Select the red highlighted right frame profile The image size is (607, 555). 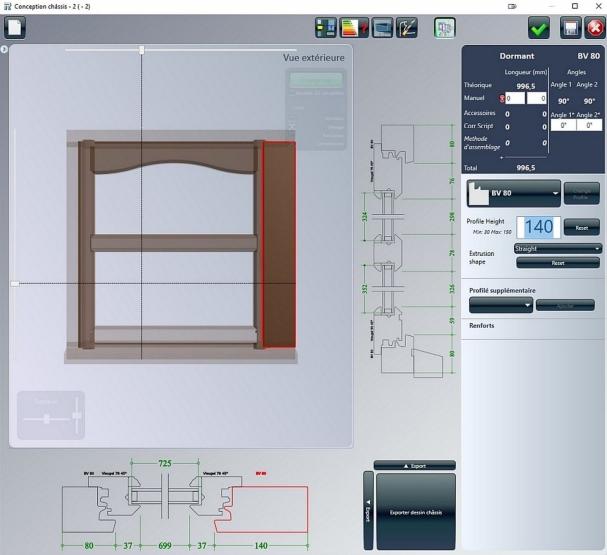pos(278,244)
